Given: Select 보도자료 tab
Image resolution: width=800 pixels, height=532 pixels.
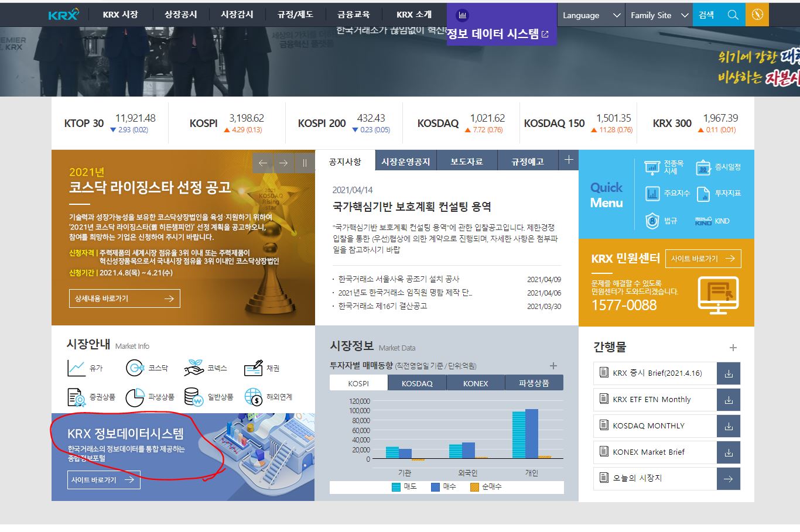Looking at the screenshot, I should [x=467, y=161].
